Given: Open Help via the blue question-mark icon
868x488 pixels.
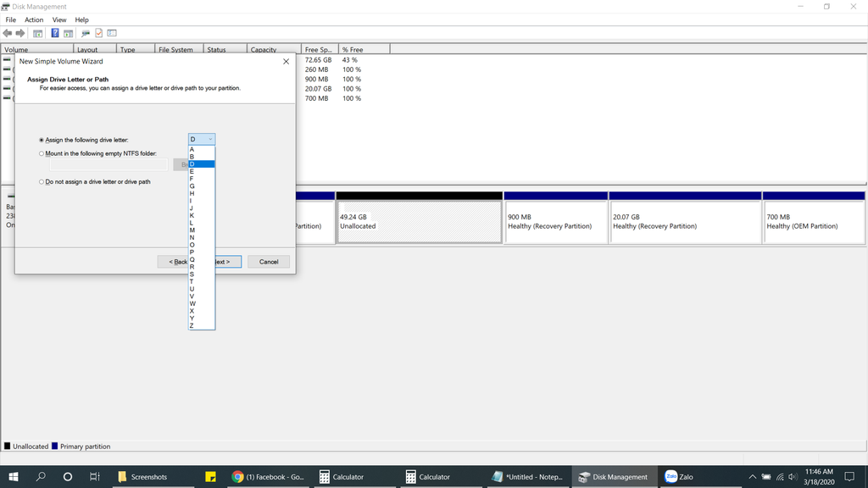Looking at the screenshot, I should [55, 33].
